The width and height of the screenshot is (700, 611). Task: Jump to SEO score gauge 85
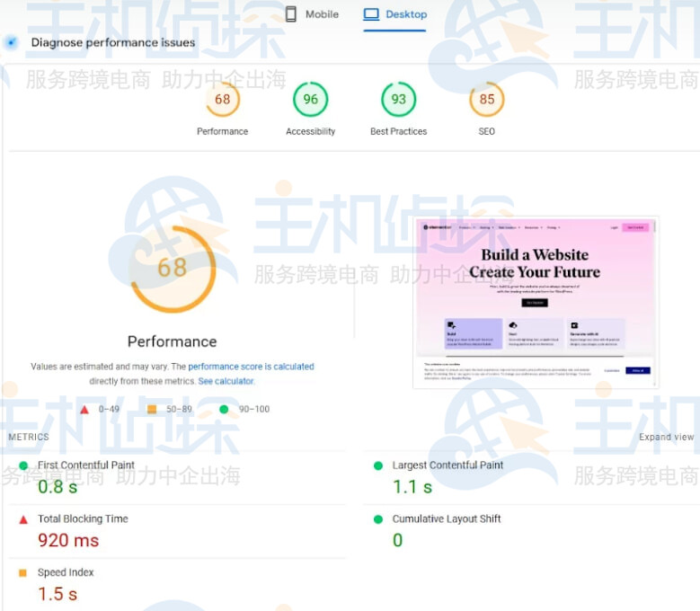pos(487,99)
